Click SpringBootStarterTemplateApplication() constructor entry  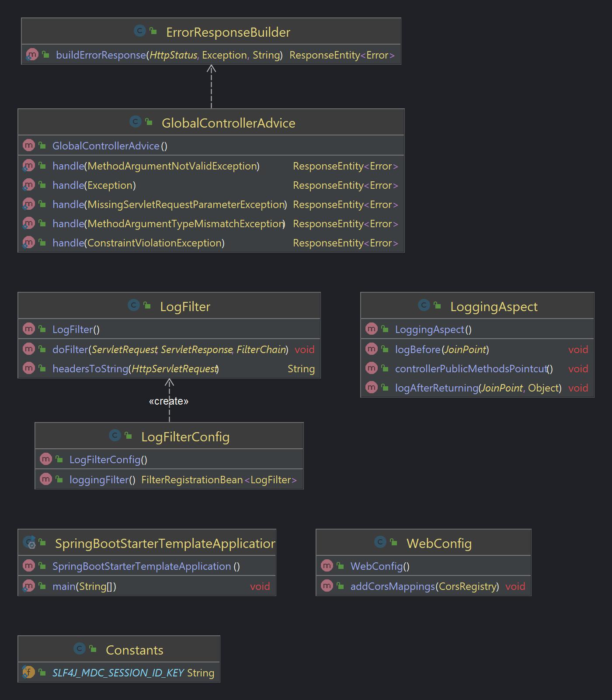[x=146, y=566]
